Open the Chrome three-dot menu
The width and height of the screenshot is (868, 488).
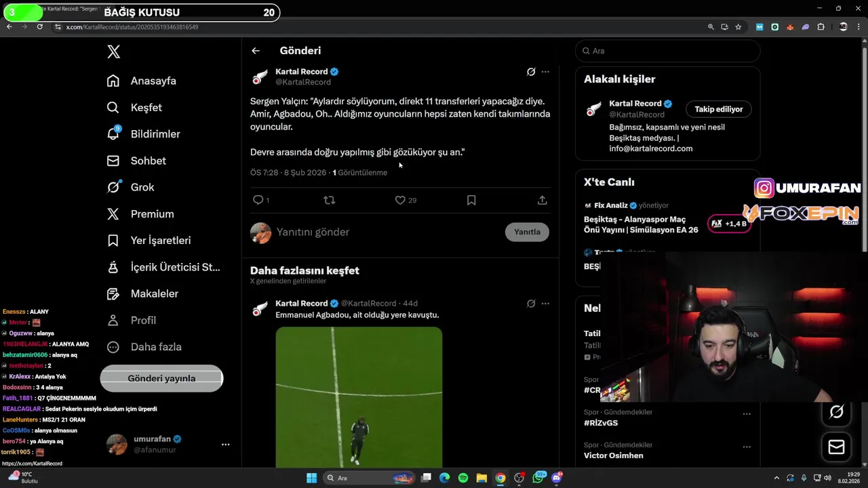[859, 27]
